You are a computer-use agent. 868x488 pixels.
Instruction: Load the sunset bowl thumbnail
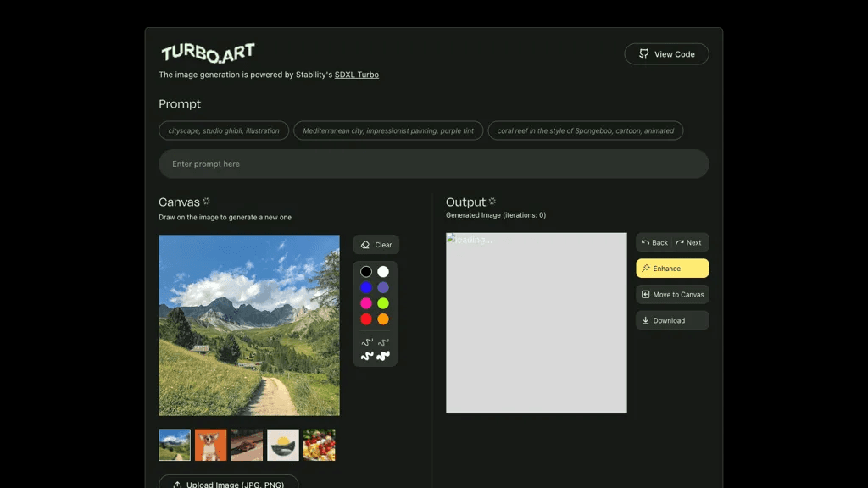coord(283,445)
